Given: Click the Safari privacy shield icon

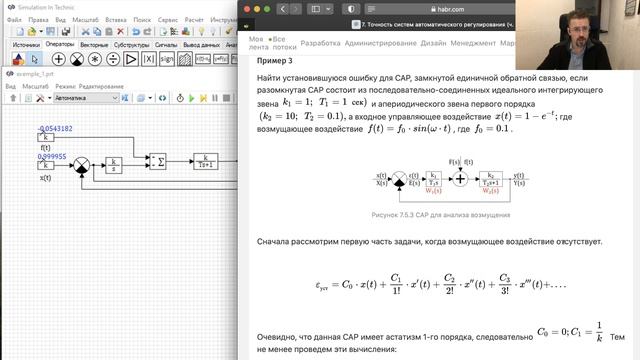Looking at the screenshot, I should 351,9.
